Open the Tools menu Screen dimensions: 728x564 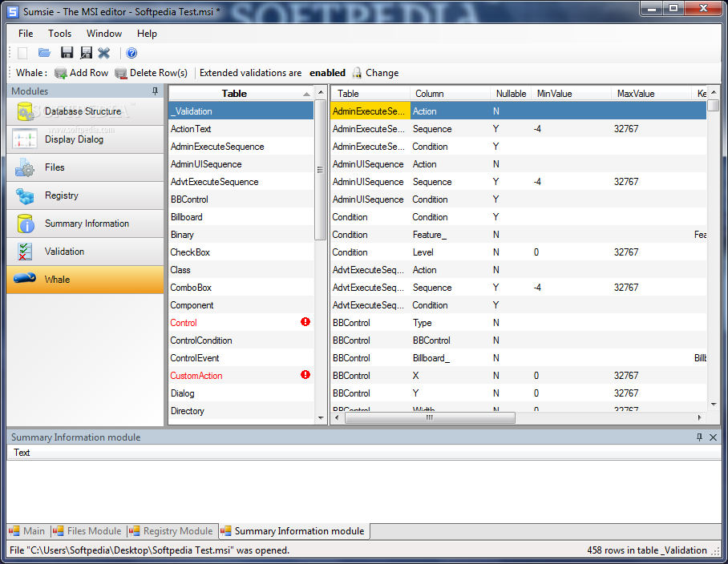pyautogui.click(x=60, y=34)
